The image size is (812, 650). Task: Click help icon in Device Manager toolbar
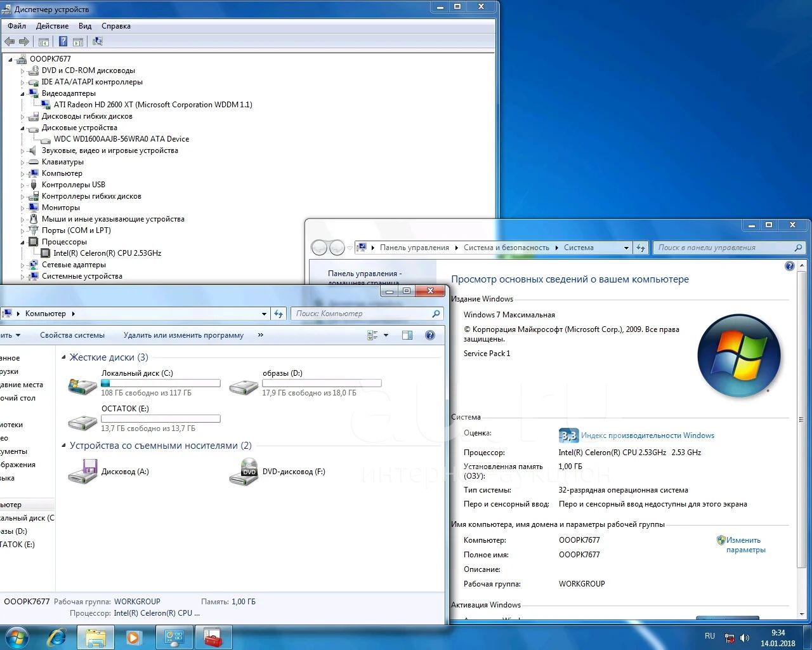pyautogui.click(x=63, y=41)
